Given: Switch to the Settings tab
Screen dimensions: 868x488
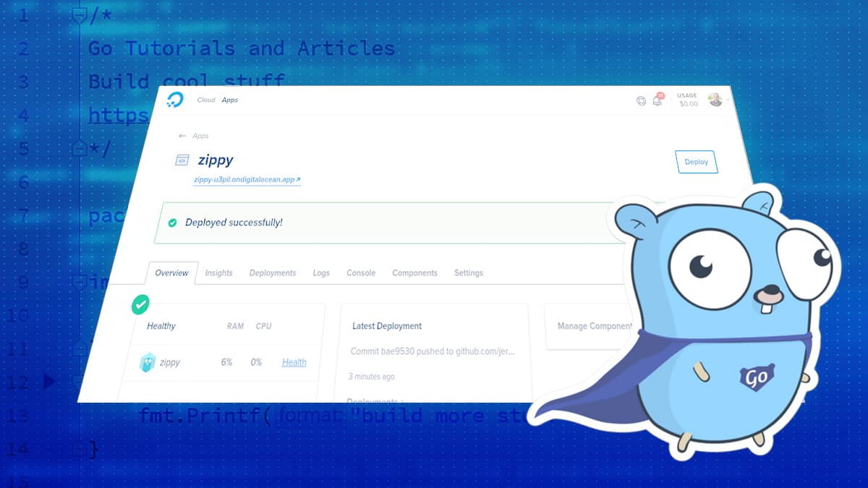Looking at the screenshot, I should [468, 273].
